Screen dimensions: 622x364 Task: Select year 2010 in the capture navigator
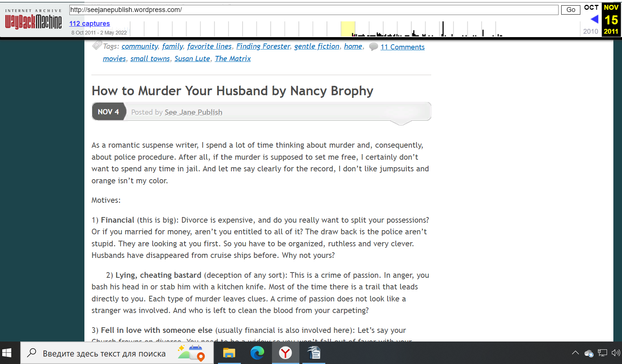point(590,31)
